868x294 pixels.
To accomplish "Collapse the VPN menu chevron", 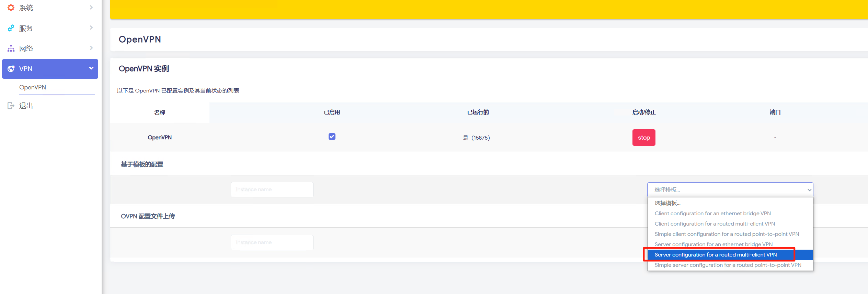I will (x=91, y=68).
